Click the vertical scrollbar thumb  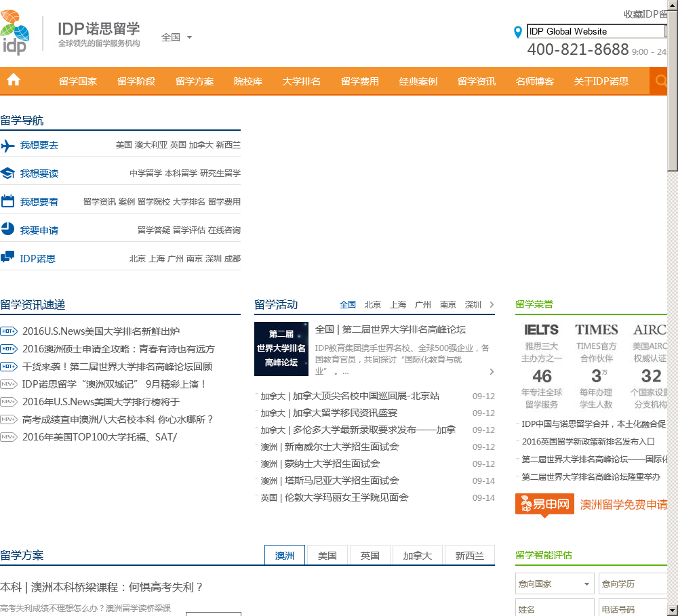[x=673, y=91]
